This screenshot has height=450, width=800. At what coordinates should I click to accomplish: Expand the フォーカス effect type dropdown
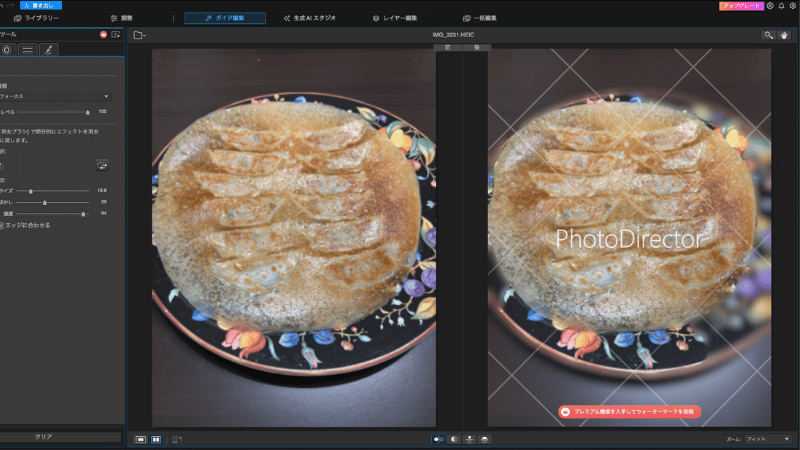click(55, 96)
